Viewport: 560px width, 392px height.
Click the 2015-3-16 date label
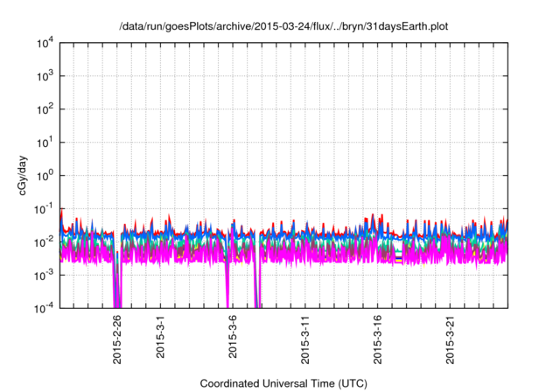click(377, 339)
